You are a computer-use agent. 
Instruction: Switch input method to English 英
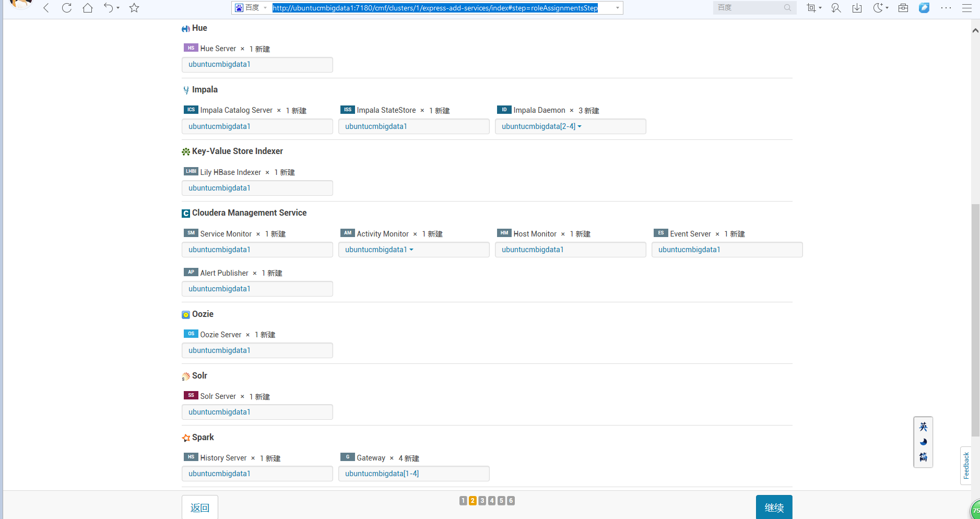click(923, 427)
